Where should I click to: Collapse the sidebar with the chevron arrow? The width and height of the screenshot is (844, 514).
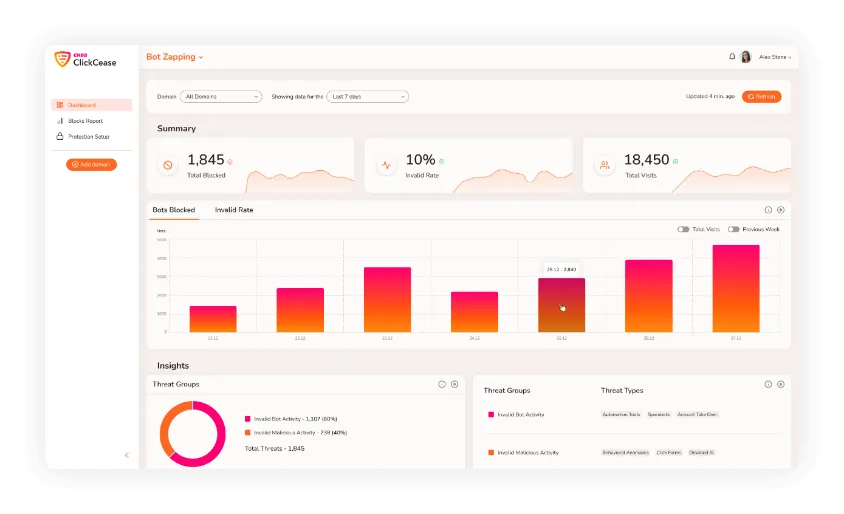point(127,455)
